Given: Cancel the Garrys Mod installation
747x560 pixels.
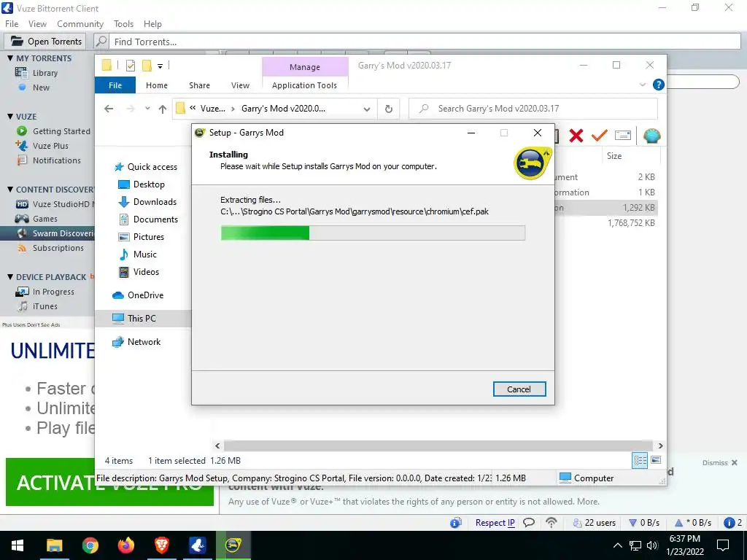Looking at the screenshot, I should 519,389.
